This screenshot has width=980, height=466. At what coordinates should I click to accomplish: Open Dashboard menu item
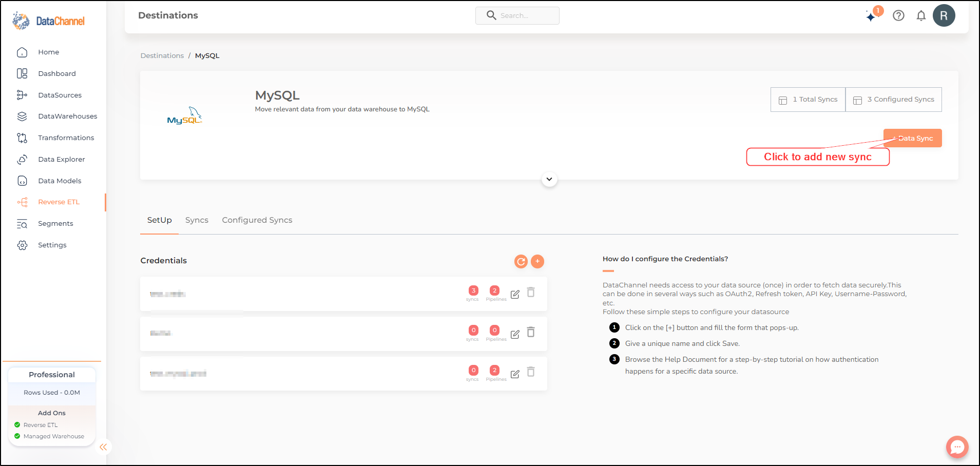pyautogui.click(x=57, y=74)
